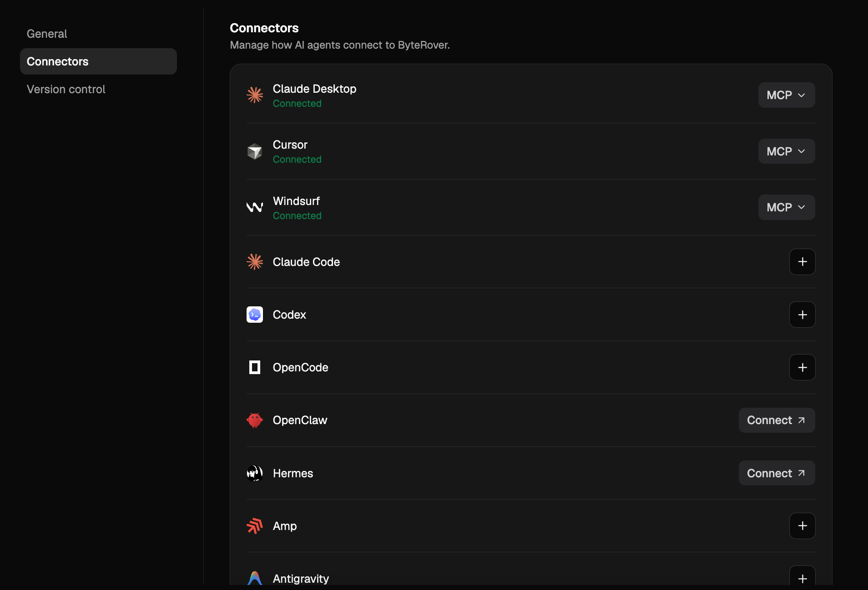Add the Antigravity connector with plus
The width and height of the screenshot is (868, 590).
click(802, 576)
